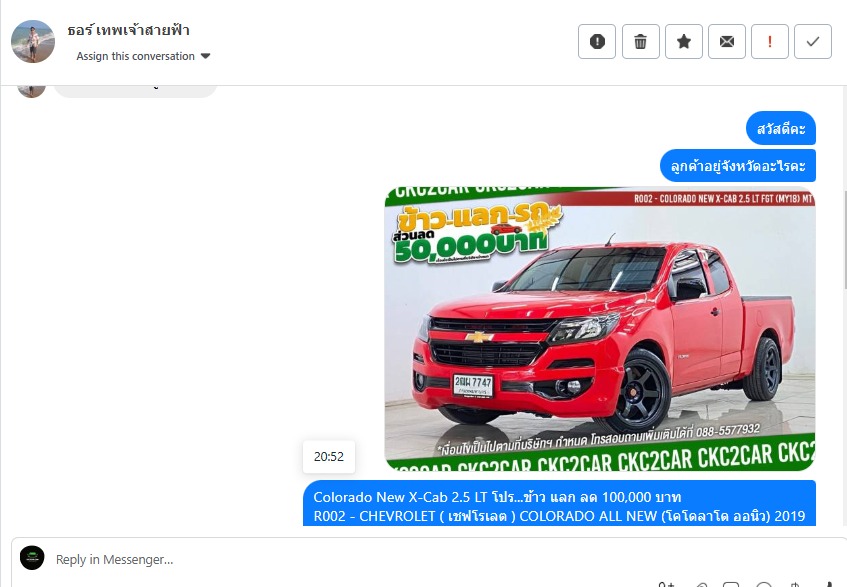This screenshot has height=587, width=847.
Task: Click page avatar beside reply box
Action: pos(32,558)
